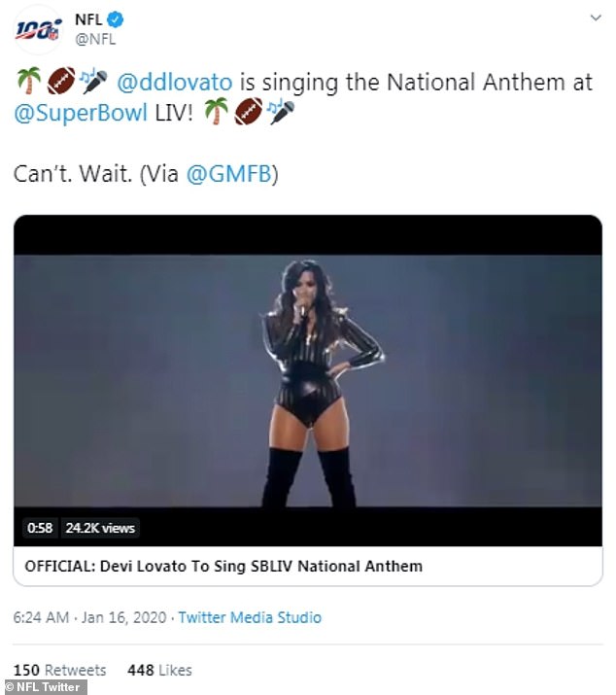Play the embedded video of the singer
Viewport: 616px width, 695px height.
[x=307, y=381]
